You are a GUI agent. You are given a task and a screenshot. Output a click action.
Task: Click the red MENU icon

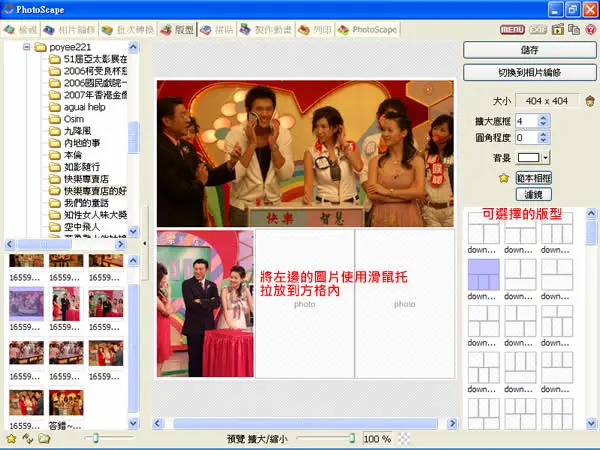pyautogui.click(x=512, y=29)
